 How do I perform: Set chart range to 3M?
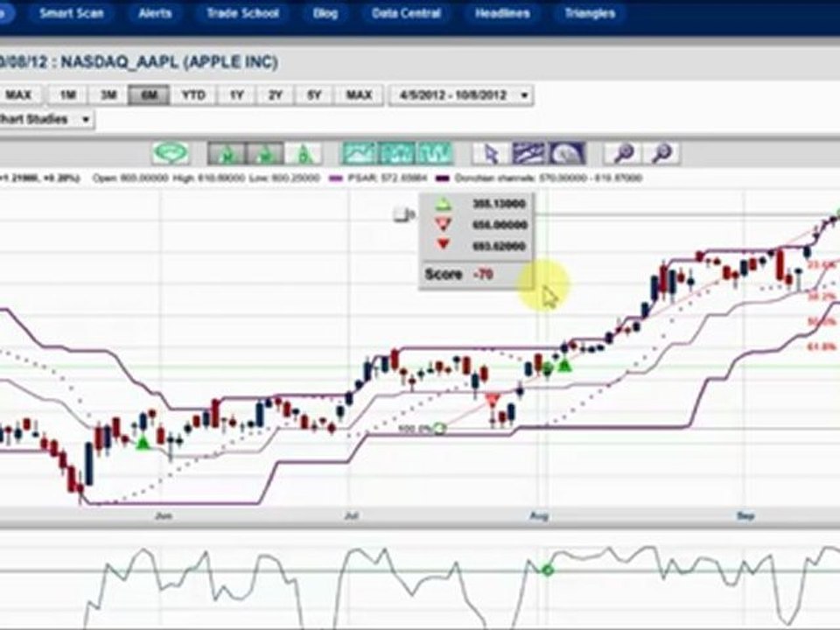[x=108, y=95]
